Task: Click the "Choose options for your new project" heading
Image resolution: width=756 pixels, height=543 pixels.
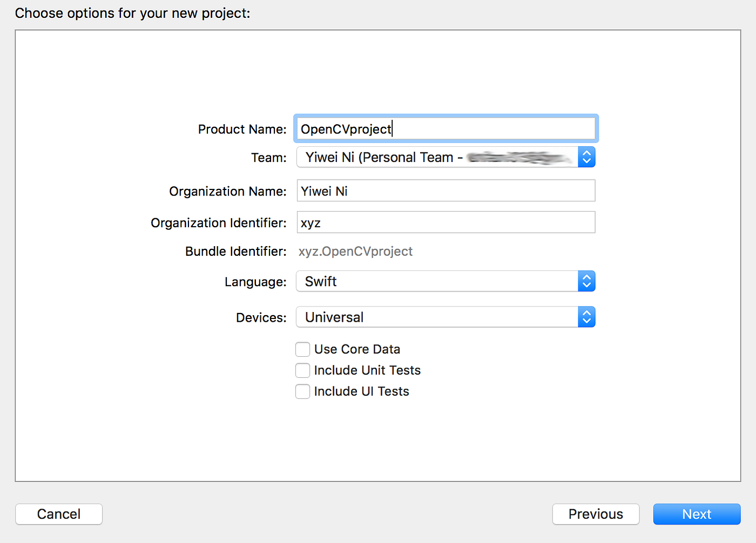Action: (x=132, y=13)
